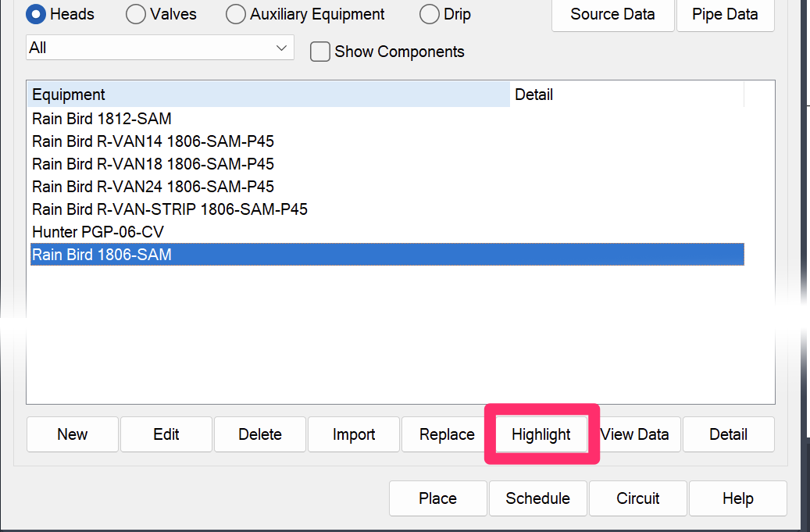Click the New button
The width and height of the screenshot is (810, 532).
coord(73,434)
